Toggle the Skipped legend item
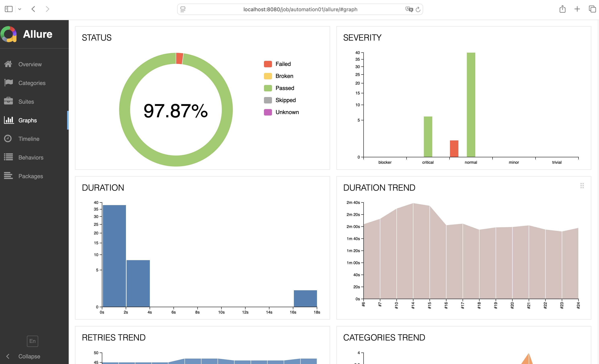Screen dimensions: 599x364 [285, 100]
